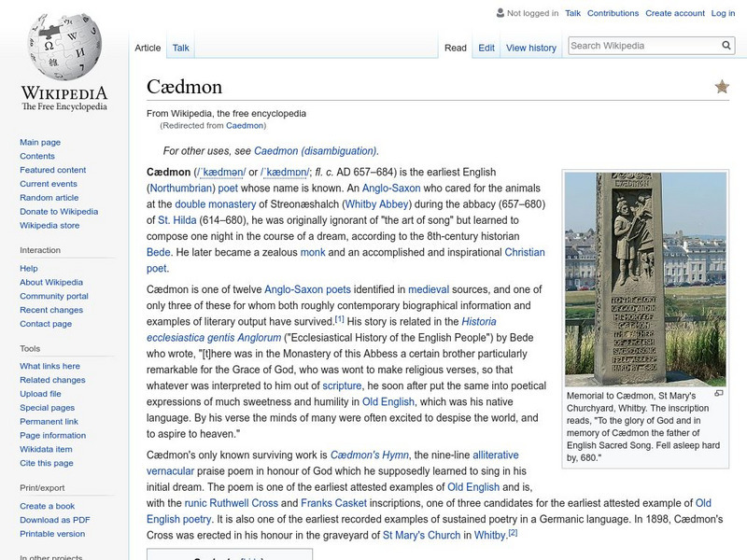Click Log in
This screenshot has width=747, height=560.
[723, 13]
